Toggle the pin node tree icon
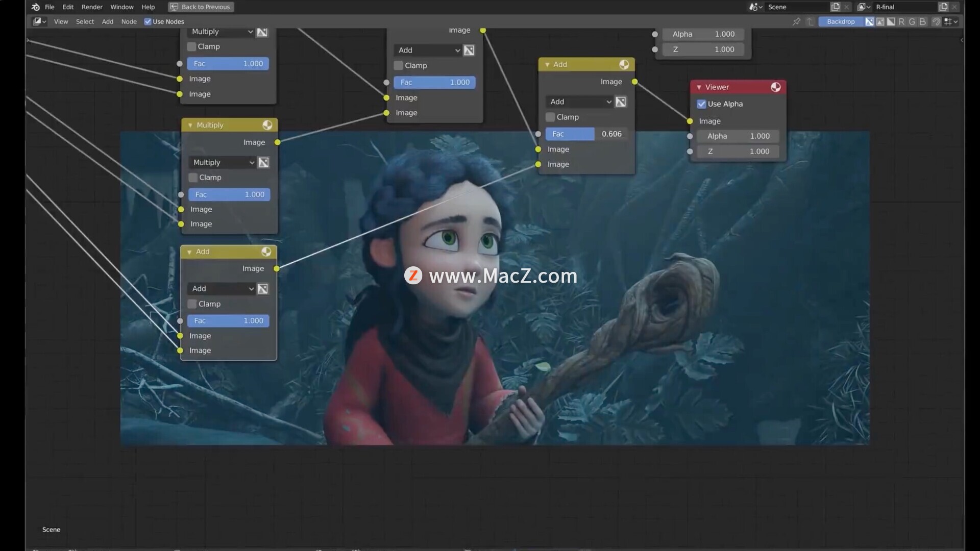The height and width of the screenshot is (551, 980). click(x=796, y=21)
